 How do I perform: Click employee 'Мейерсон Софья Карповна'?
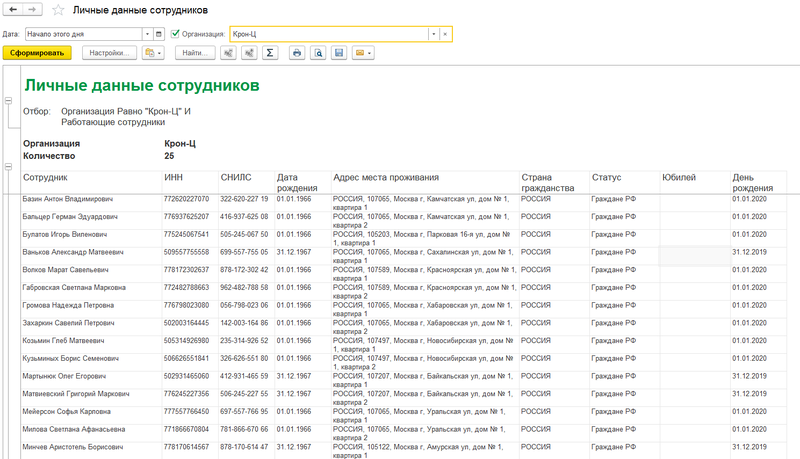pos(66,412)
